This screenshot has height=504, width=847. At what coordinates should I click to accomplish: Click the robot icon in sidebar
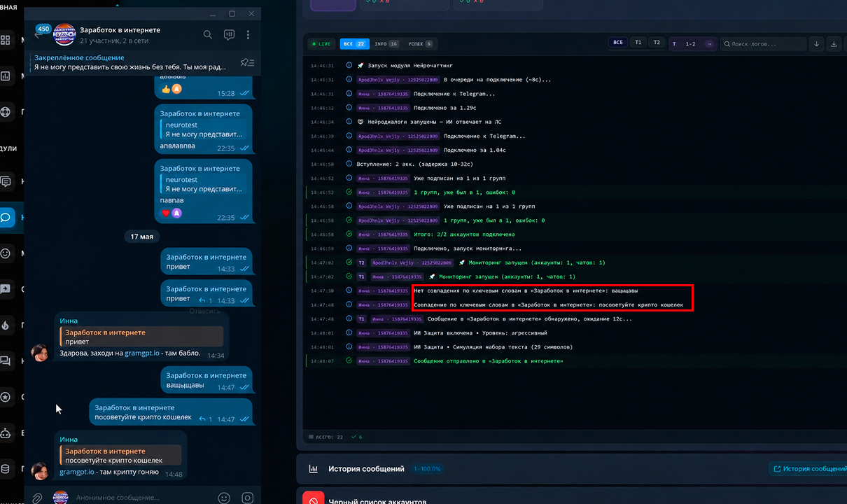coord(6,432)
